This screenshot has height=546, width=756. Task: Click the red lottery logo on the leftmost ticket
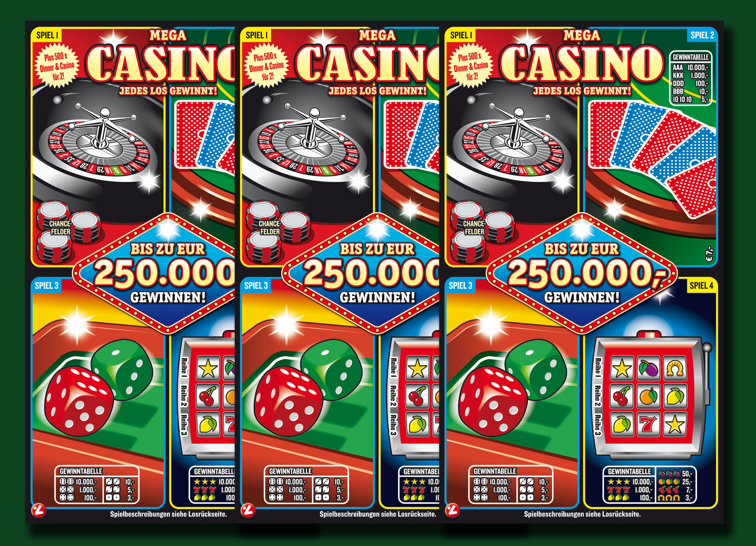coord(38,510)
